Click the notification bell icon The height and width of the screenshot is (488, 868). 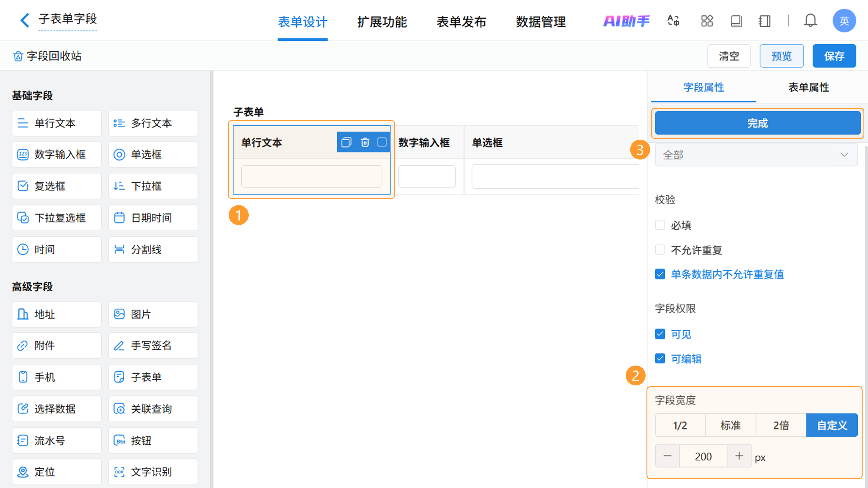(810, 21)
